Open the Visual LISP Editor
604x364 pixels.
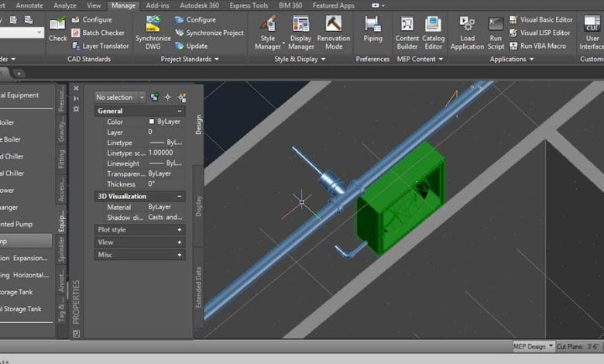pos(539,33)
